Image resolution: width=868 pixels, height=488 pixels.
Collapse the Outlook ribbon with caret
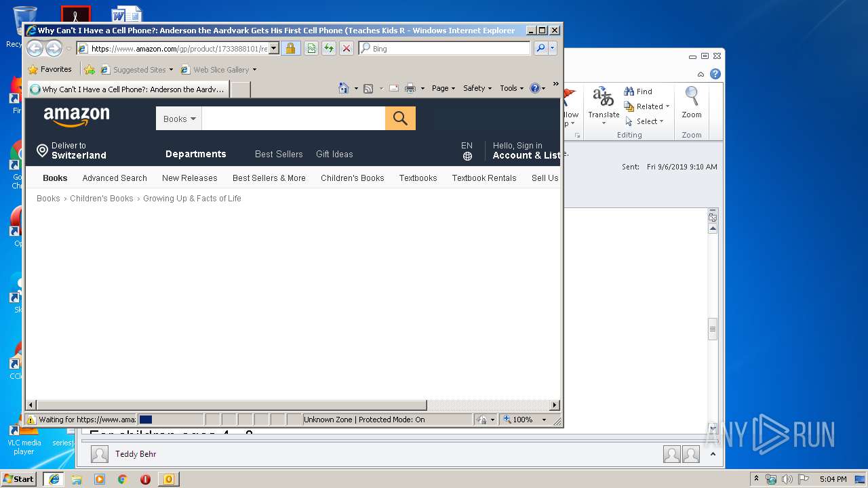(701, 74)
